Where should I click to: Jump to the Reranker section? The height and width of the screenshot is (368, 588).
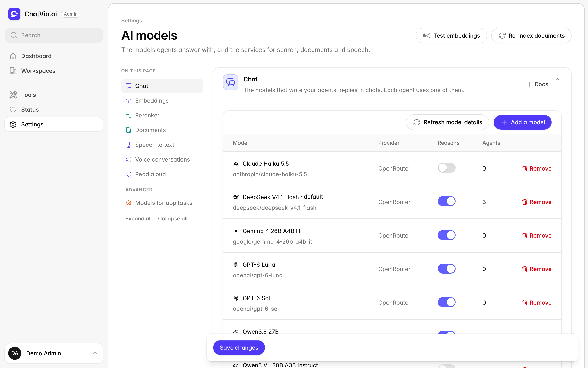pyautogui.click(x=162, y=115)
